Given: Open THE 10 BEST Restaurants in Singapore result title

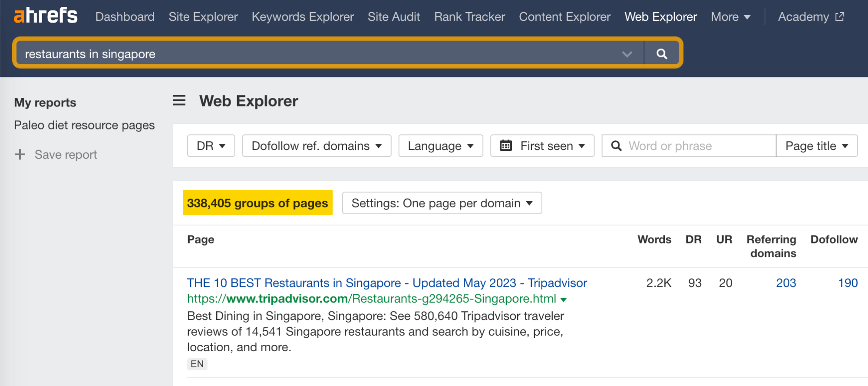Looking at the screenshot, I should pyautogui.click(x=387, y=283).
